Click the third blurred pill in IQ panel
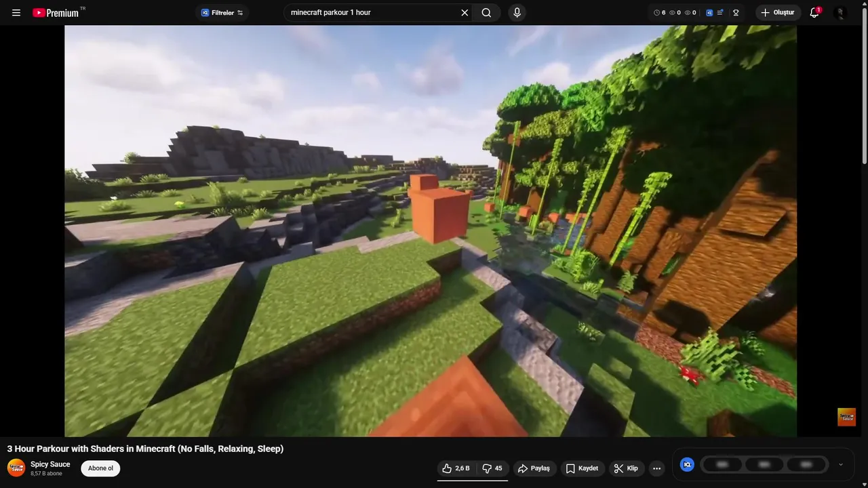The image size is (868, 488). (x=806, y=464)
